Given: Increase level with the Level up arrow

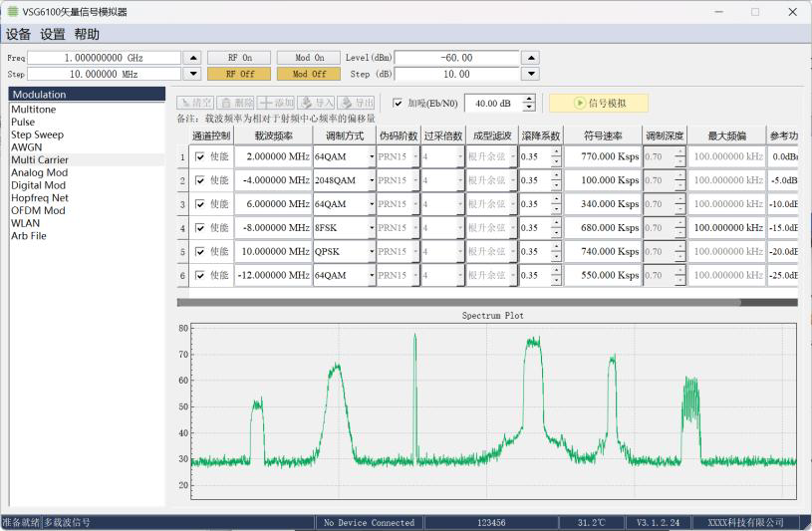Looking at the screenshot, I should 531,58.
